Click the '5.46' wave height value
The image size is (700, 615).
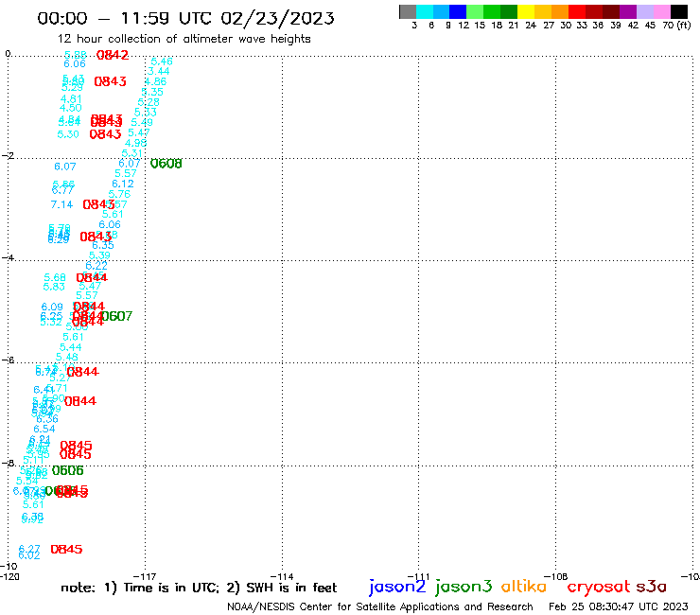[162, 61]
